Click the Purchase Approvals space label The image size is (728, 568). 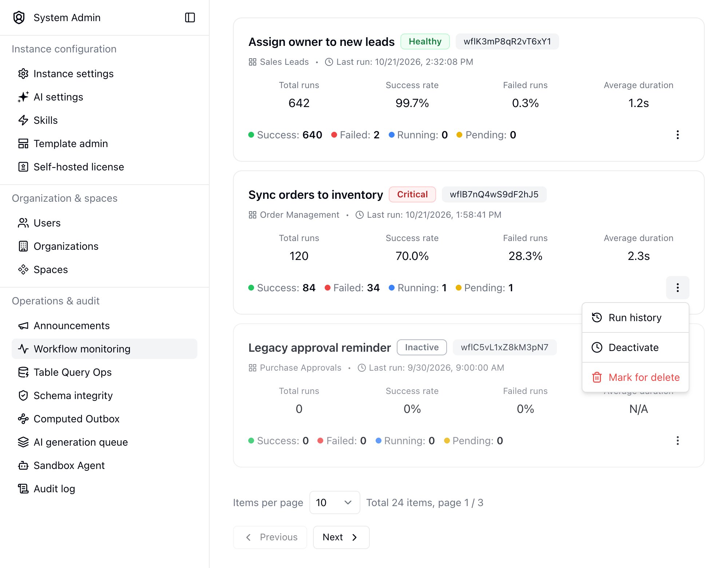tap(295, 368)
